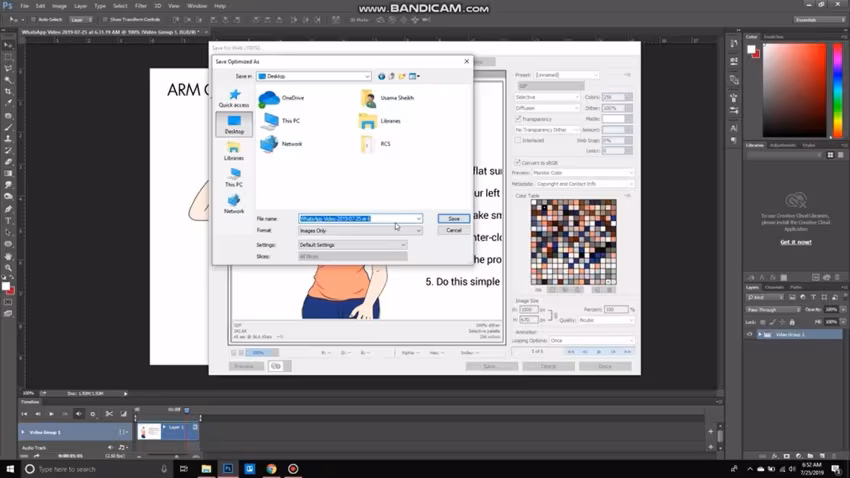Viewport: 850px width, 478px height.
Task: Toggle Interlaced checkbox in Save for Web
Action: coord(518,140)
